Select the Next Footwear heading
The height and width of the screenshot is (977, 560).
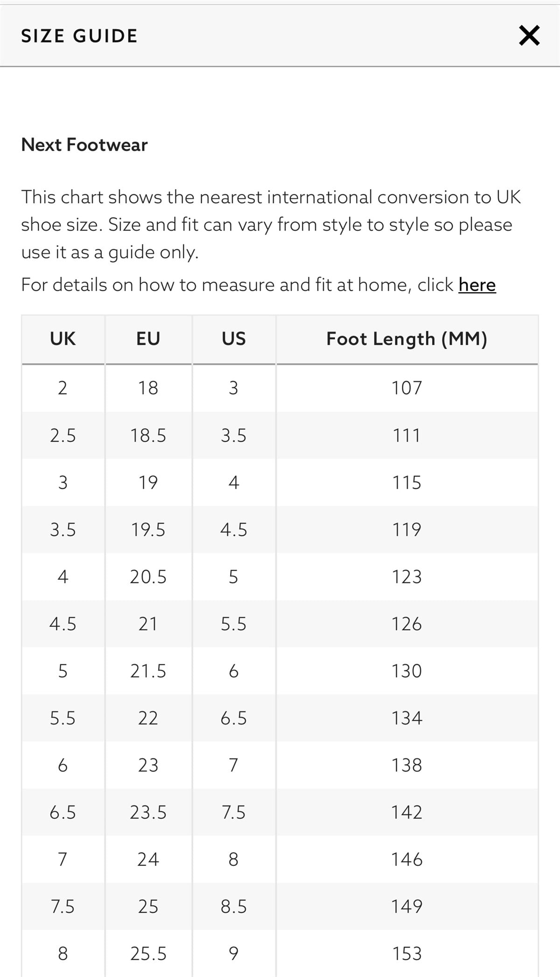(84, 145)
